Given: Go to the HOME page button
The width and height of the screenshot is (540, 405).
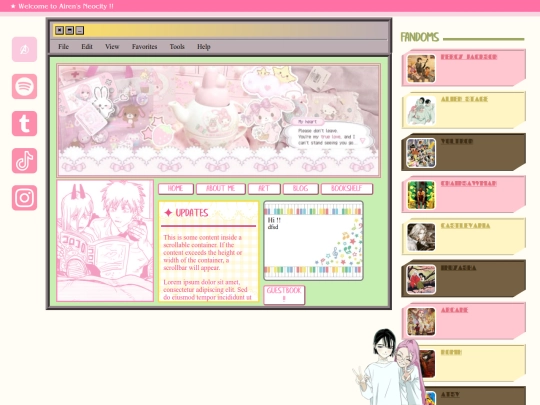Looking at the screenshot, I should [176, 189].
